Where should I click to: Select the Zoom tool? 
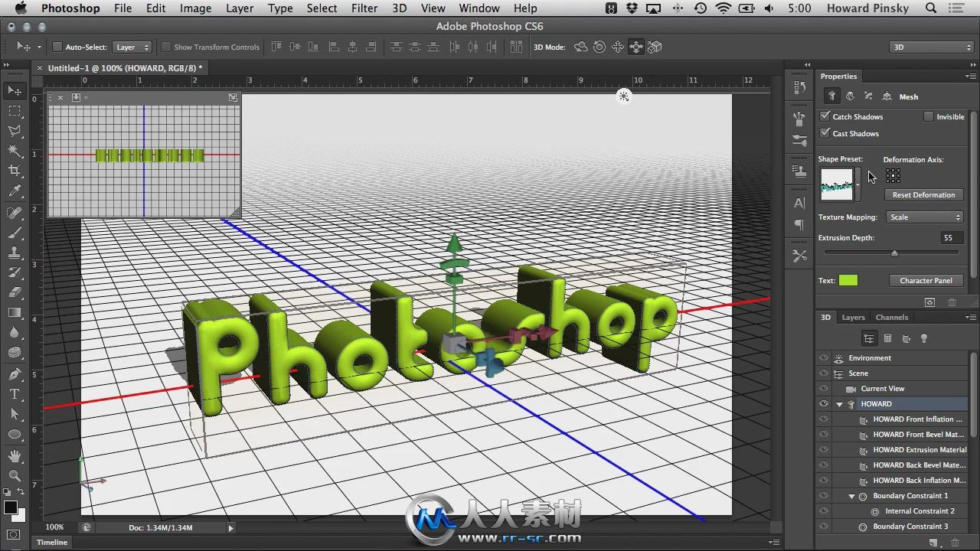click(15, 475)
